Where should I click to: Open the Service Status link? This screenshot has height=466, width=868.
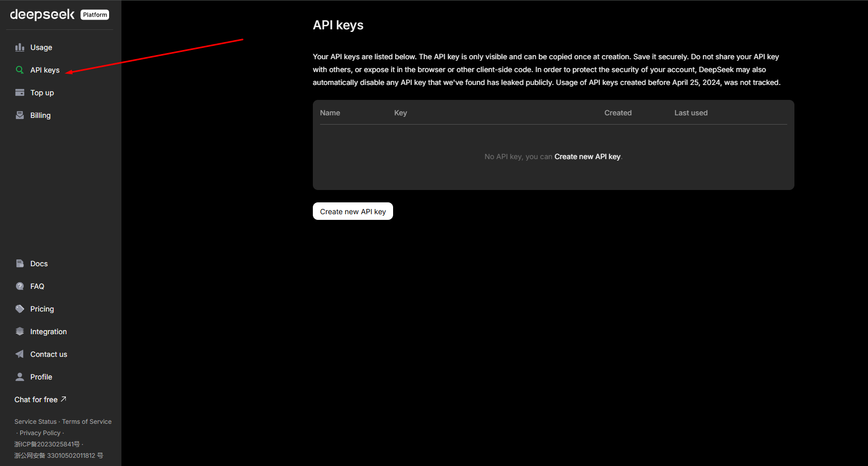[36, 422]
